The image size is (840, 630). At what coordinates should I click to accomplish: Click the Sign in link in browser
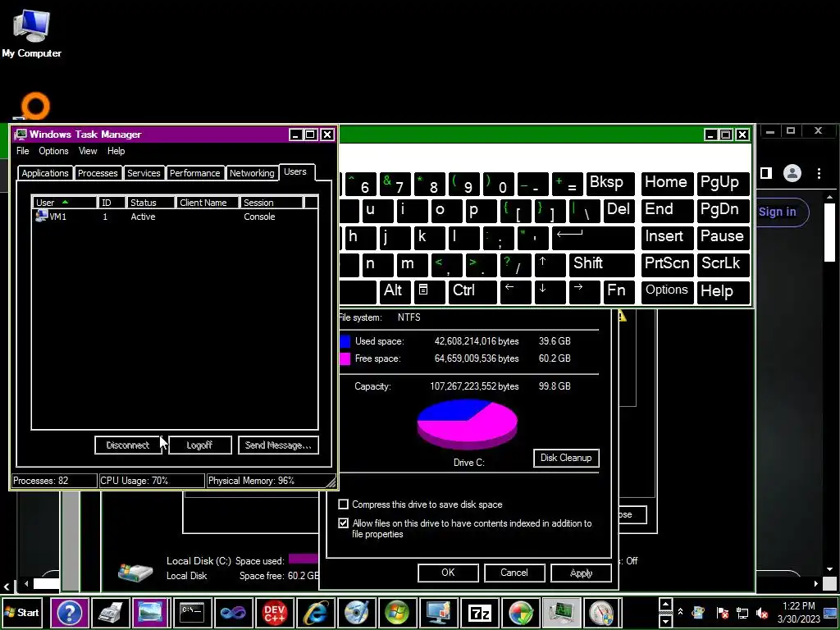778,212
